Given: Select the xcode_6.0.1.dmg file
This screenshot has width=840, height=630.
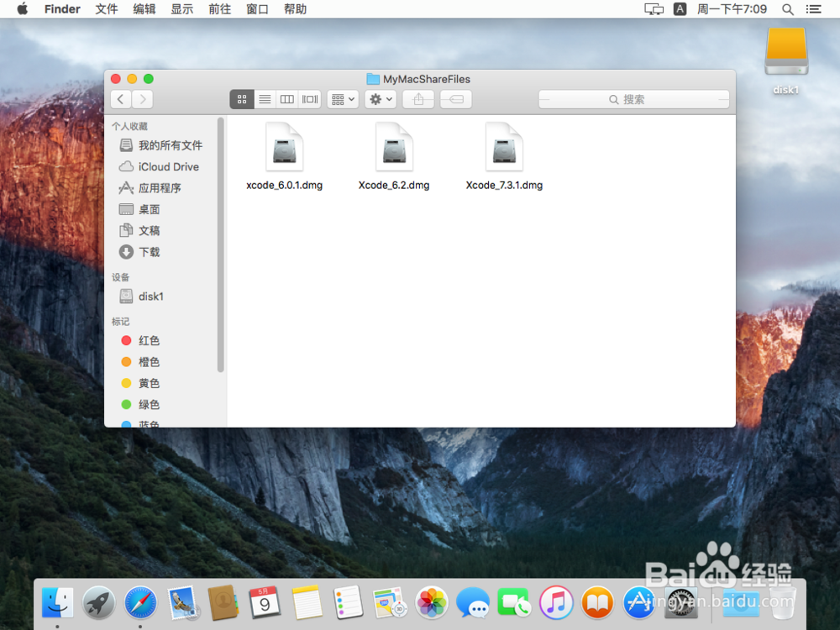Looking at the screenshot, I should pyautogui.click(x=285, y=156).
